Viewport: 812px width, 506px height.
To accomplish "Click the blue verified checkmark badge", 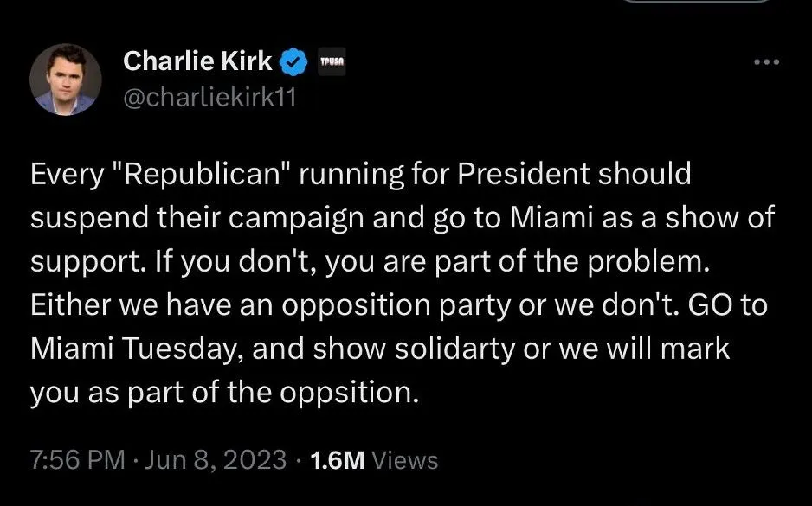I will [294, 61].
